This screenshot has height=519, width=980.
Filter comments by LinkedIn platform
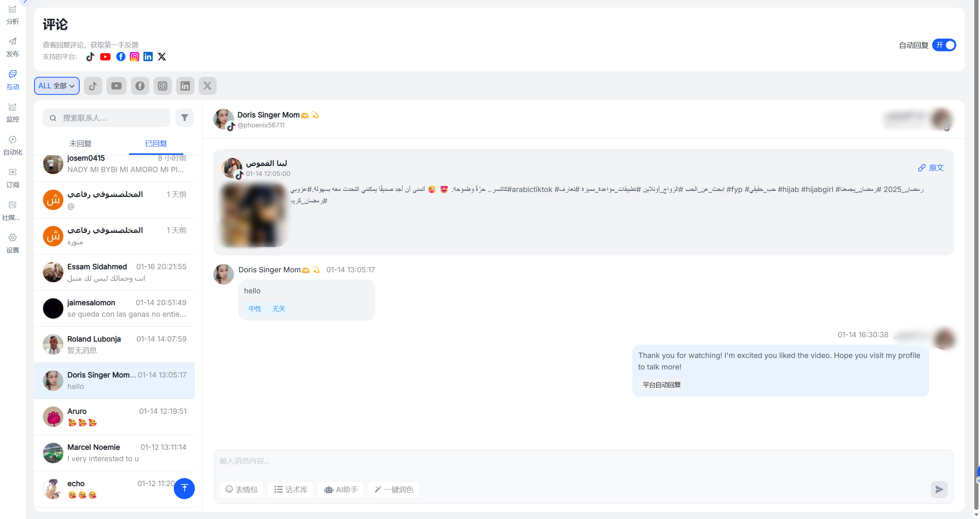click(185, 86)
